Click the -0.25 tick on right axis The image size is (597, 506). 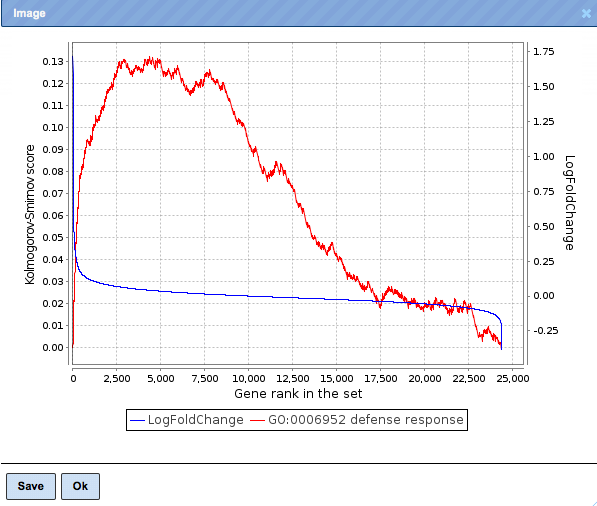click(x=546, y=330)
